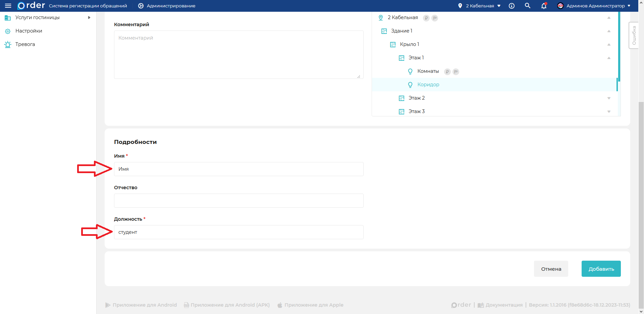Viewport: 644px width, 314px height.
Task: Open the Документация footer link
Action: [x=504, y=305]
